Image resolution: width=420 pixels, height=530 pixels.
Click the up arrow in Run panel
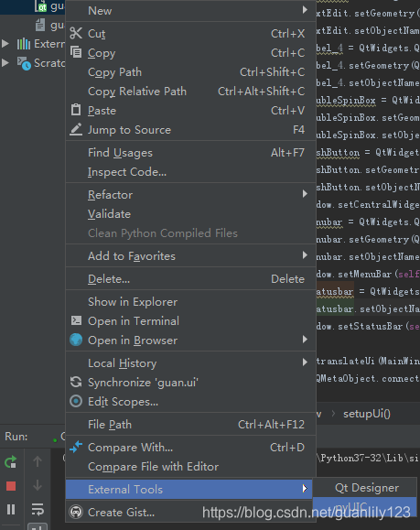(x=38, y=461)
